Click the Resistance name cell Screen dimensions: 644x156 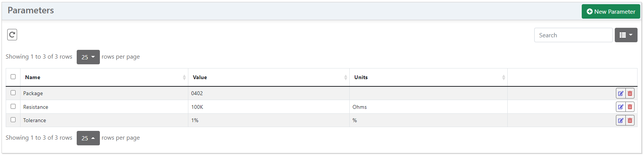pos(36,107)
